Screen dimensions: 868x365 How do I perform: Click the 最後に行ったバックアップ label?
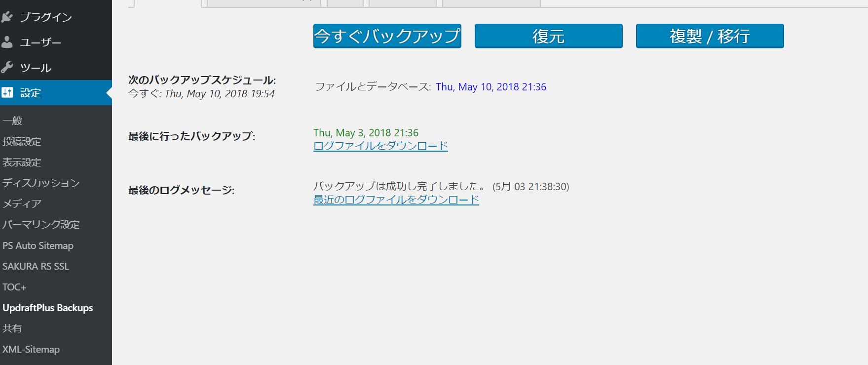pos(192,136)
